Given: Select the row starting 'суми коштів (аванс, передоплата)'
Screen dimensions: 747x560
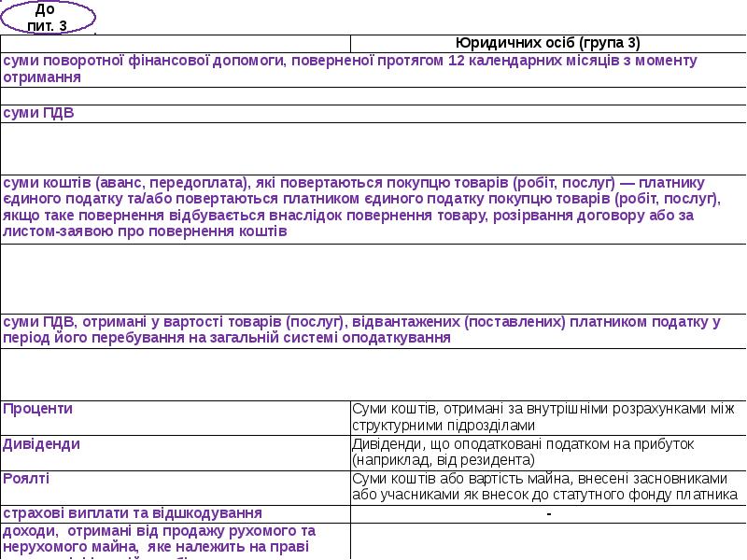Looking at the screenshot, I should coord(373,207).
